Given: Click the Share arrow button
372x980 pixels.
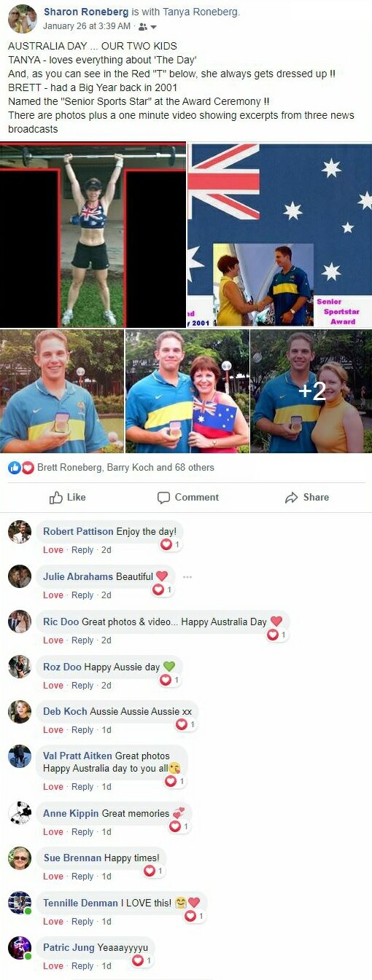Looking at the screenshot, I should point(307,498).
